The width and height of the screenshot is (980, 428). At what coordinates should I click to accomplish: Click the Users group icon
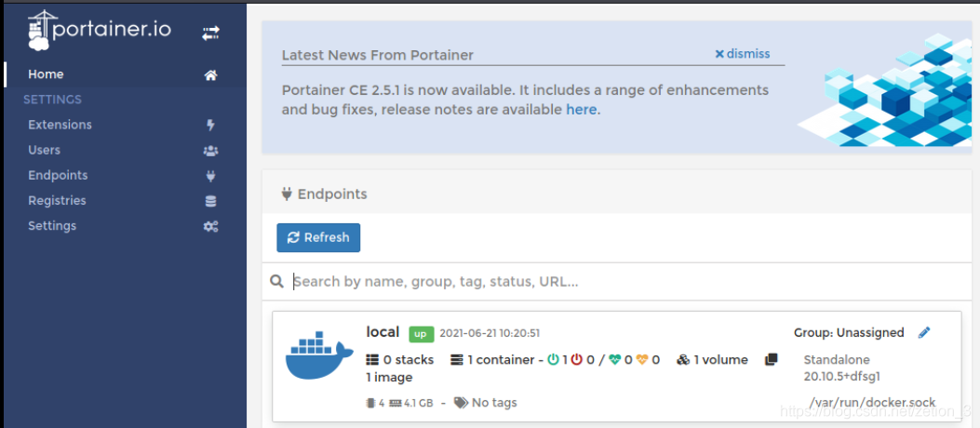point(211,151)
